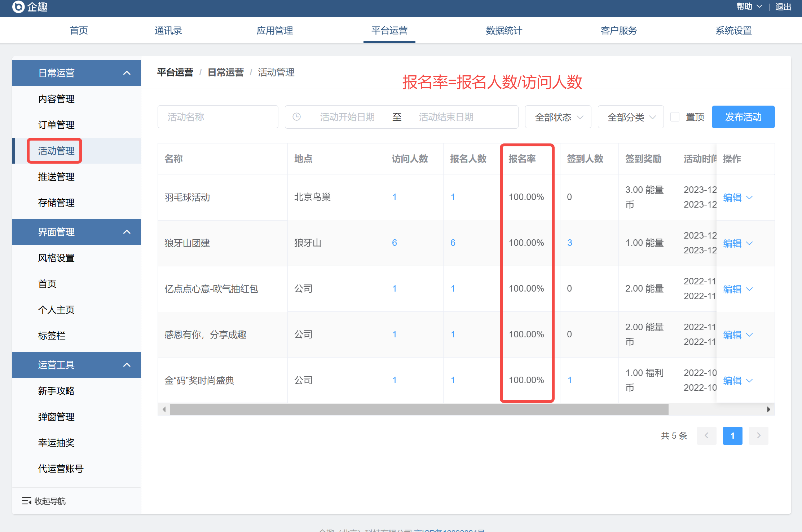Collapse navigation via 收起导航 icon

coord(26,501)
